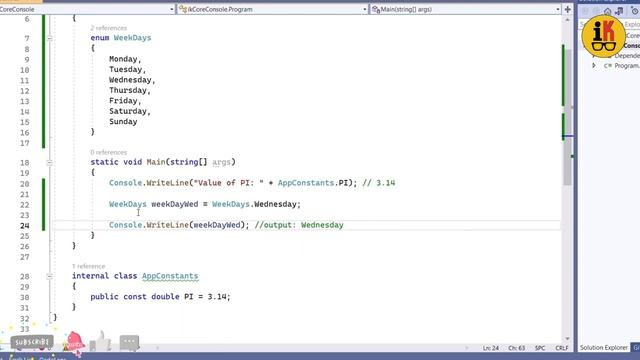Click the '//output: Wednesday' comment

299,225
